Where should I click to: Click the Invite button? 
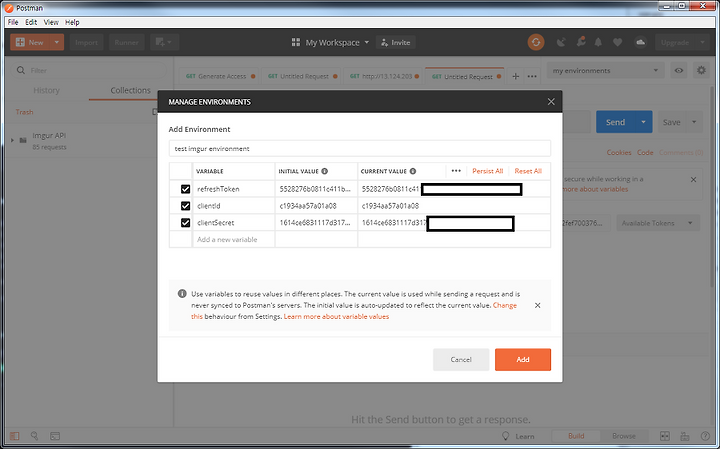click(396, 42)
